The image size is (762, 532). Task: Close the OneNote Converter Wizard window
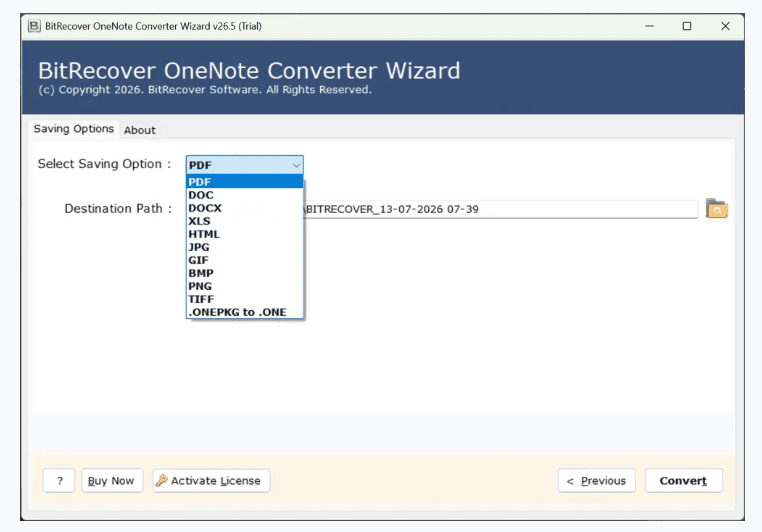[x=725, y=26]
